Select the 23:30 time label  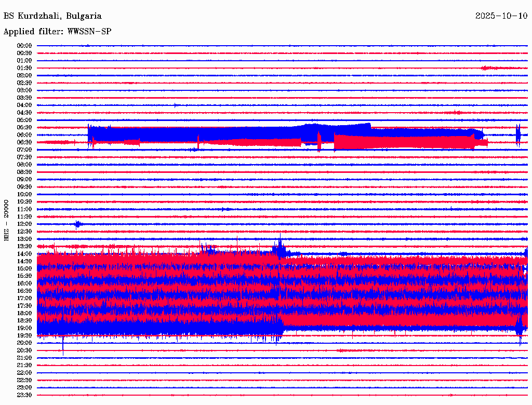[24, 395]
